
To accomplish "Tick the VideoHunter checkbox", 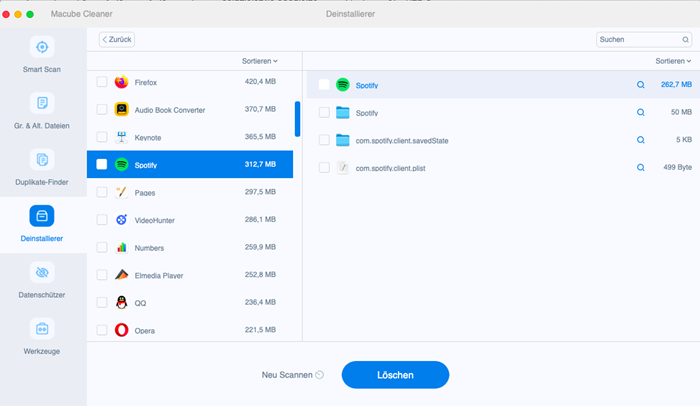I will point(102,220).
